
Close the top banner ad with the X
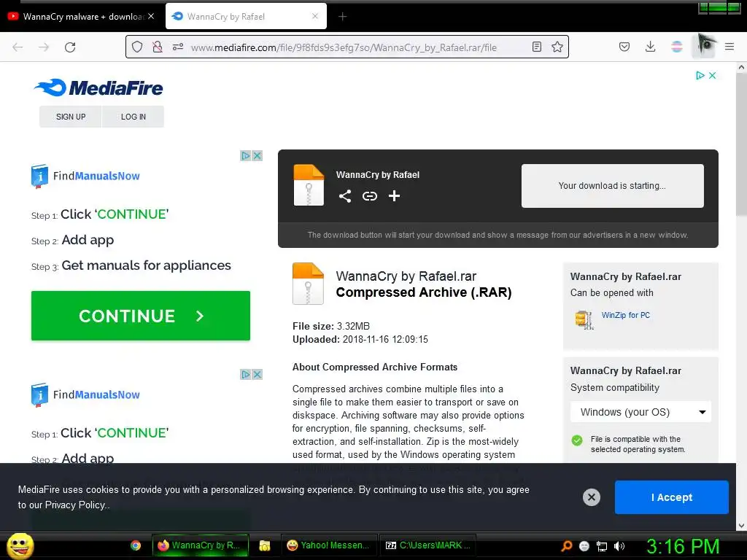click(x=712, y=75)
